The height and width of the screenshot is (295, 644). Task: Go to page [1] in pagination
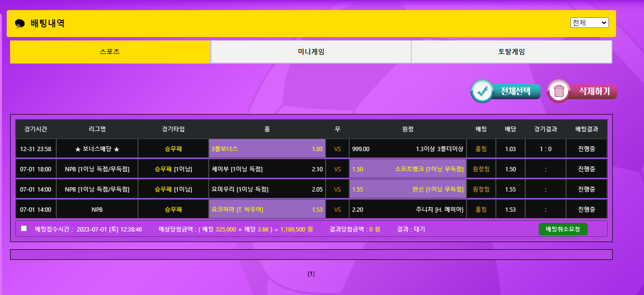coord(311,274)
